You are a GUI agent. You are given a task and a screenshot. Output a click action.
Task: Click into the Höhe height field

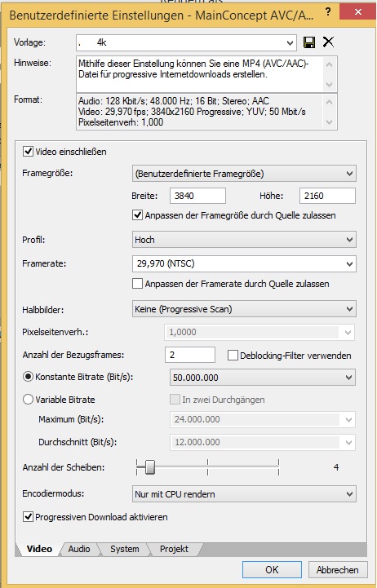click(327, 196)
